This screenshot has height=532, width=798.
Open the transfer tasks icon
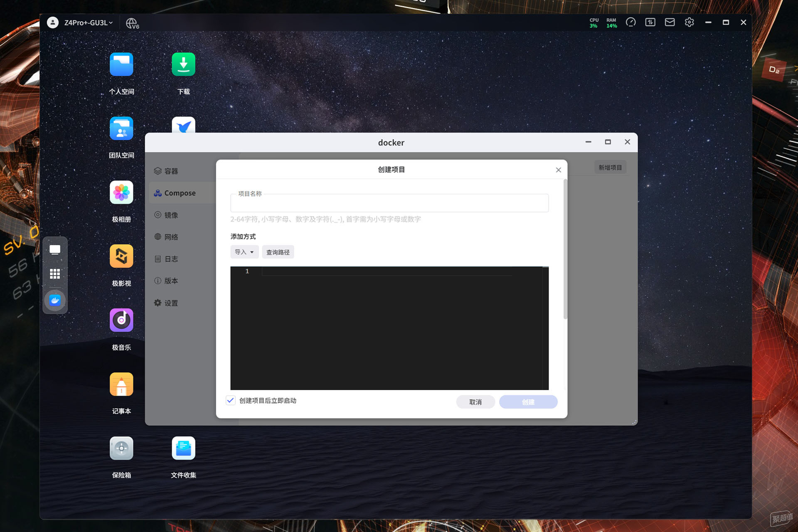(650, 22)
